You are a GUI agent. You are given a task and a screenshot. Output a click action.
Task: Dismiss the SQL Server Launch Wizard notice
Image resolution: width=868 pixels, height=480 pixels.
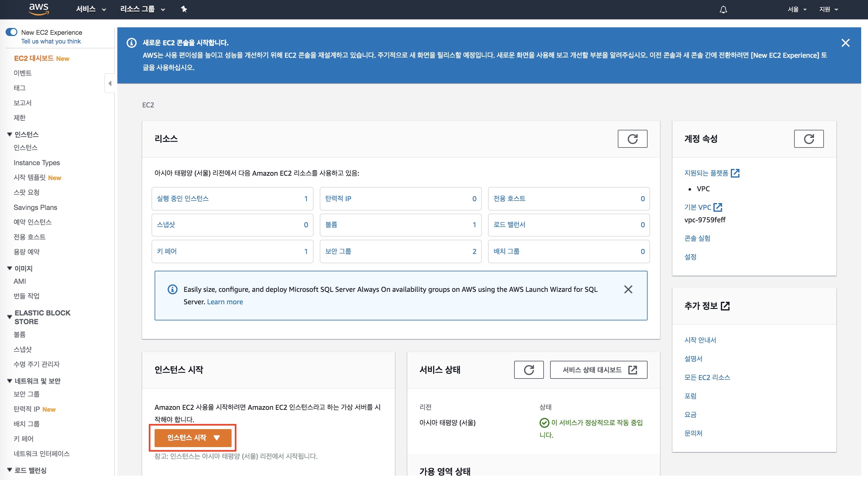pyautogui.click(x=628, y=289)
